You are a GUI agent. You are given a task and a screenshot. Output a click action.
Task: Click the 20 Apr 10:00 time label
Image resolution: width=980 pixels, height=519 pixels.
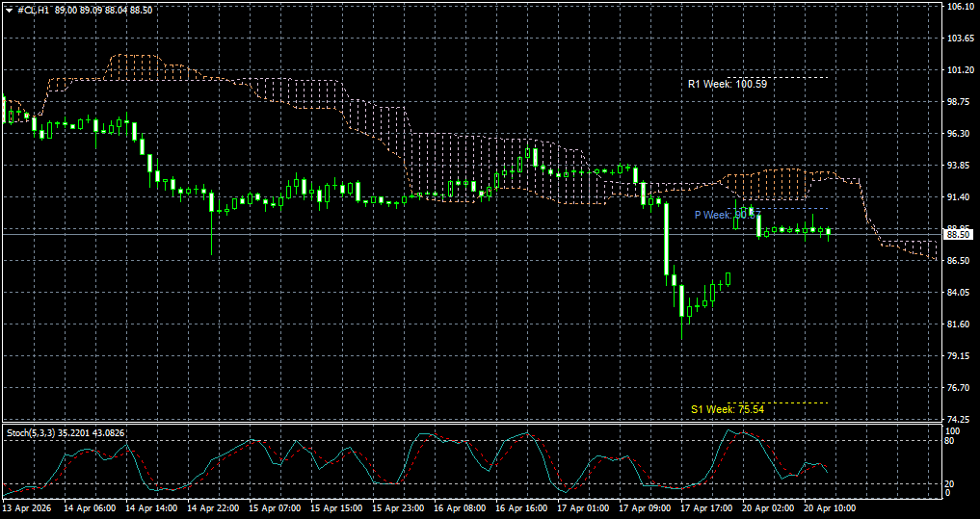click(x=832, y=509)
